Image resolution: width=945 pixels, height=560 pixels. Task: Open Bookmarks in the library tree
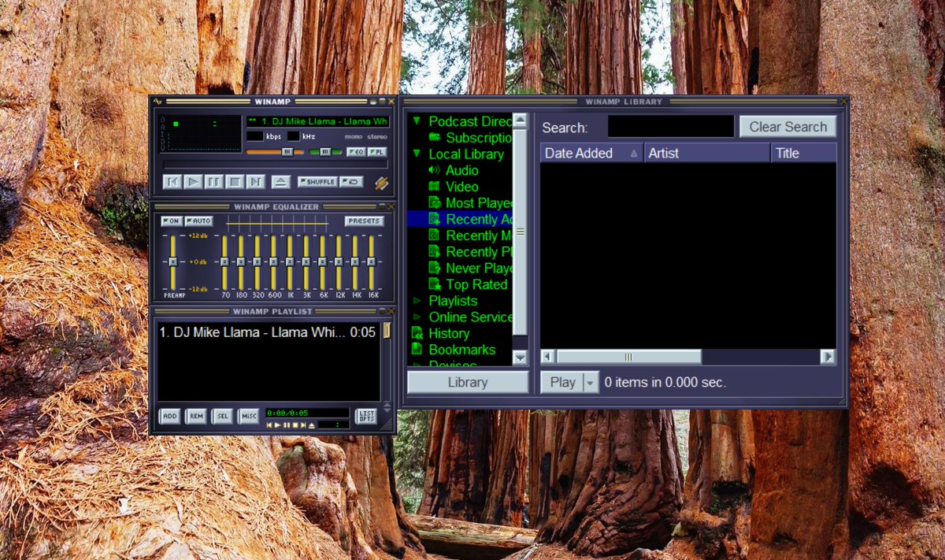click(453, 350)
